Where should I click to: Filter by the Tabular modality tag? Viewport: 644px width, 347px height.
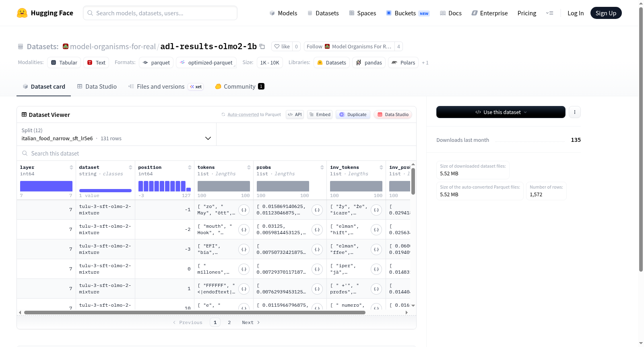[x=64, y=62]
